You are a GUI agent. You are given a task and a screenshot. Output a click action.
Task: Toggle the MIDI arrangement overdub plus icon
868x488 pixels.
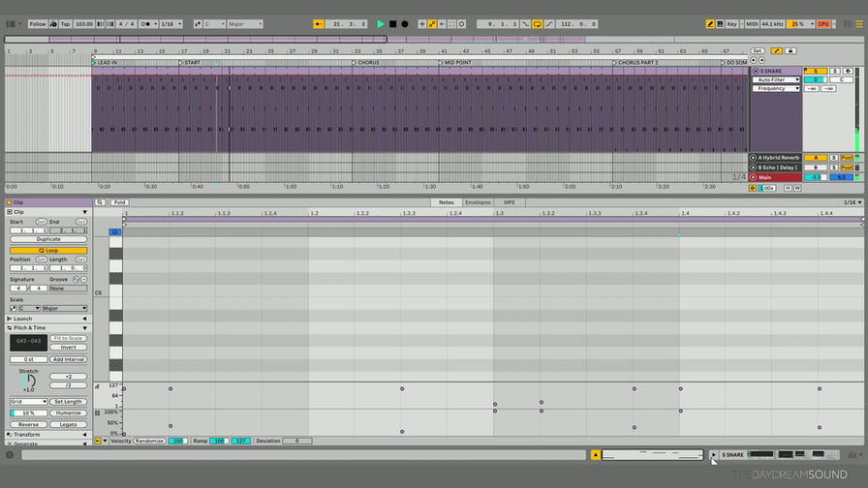pyautogui.click(x=421, y=24)
